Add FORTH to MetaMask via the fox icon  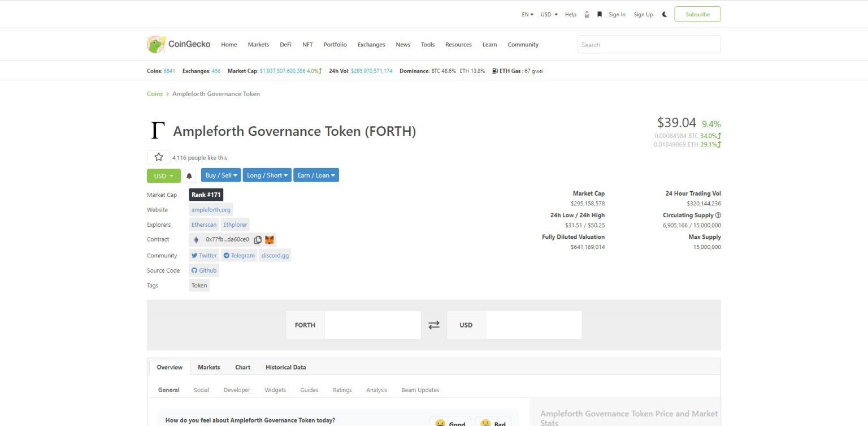(270, 239)
